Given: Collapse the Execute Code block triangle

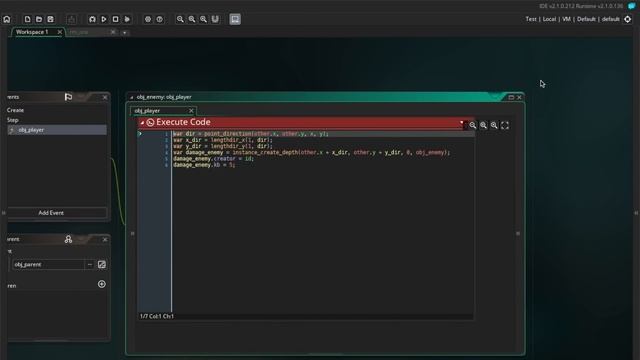Looking at the screenshot, I should click(142, 122).
